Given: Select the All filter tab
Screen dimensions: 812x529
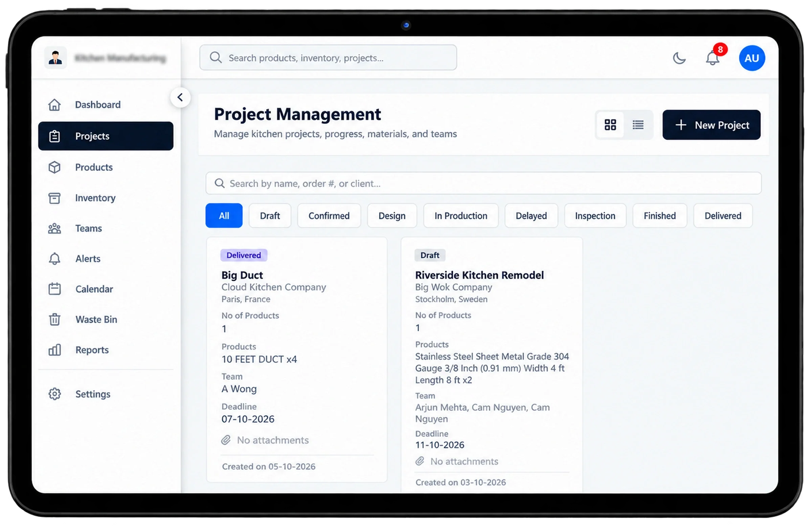Looking at the screenshot, I should click(224, 216).
